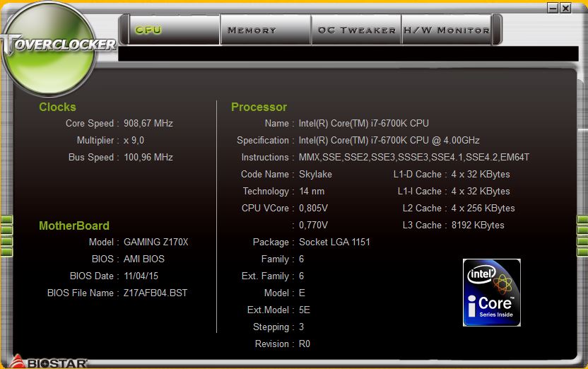Click the CPU VCore value 0,805V
Viewport: 588px width, 369px height.
click(313, 208)
